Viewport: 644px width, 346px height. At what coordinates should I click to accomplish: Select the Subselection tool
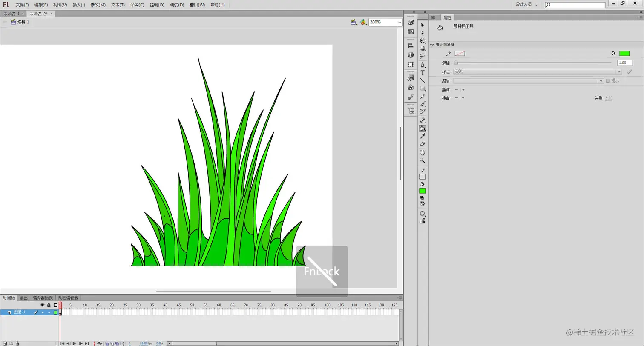click(x=423, y=33)
